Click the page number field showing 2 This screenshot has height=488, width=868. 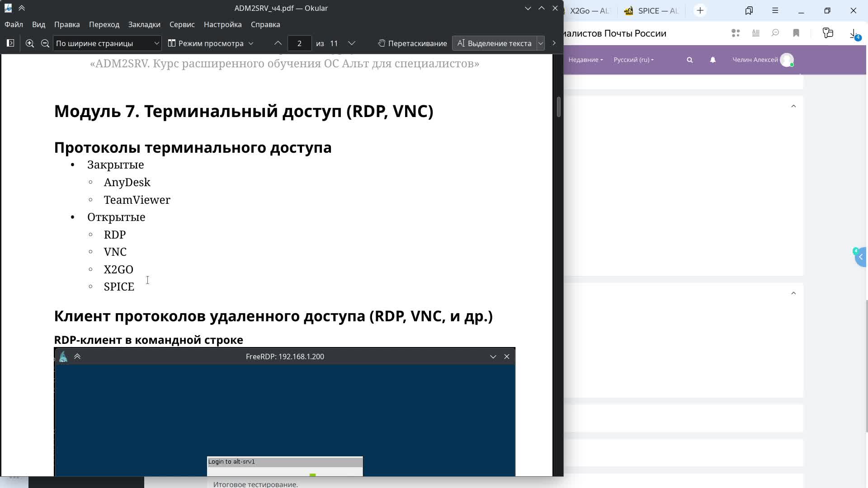point(299,43)
